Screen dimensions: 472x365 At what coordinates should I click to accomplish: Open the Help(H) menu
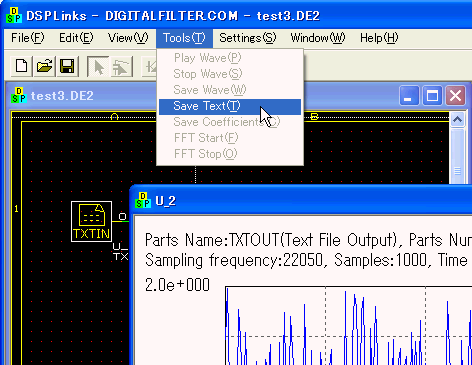(379, 38)
